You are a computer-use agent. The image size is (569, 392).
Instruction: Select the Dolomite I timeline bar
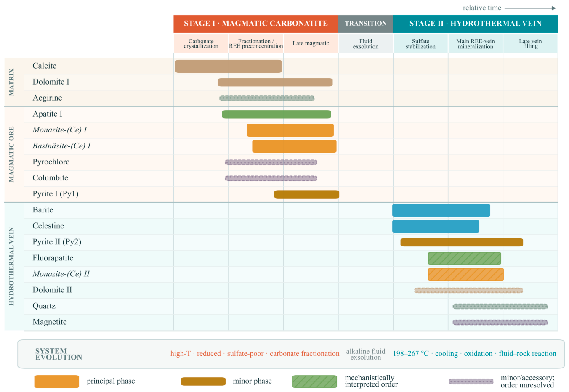click(275, 82)
